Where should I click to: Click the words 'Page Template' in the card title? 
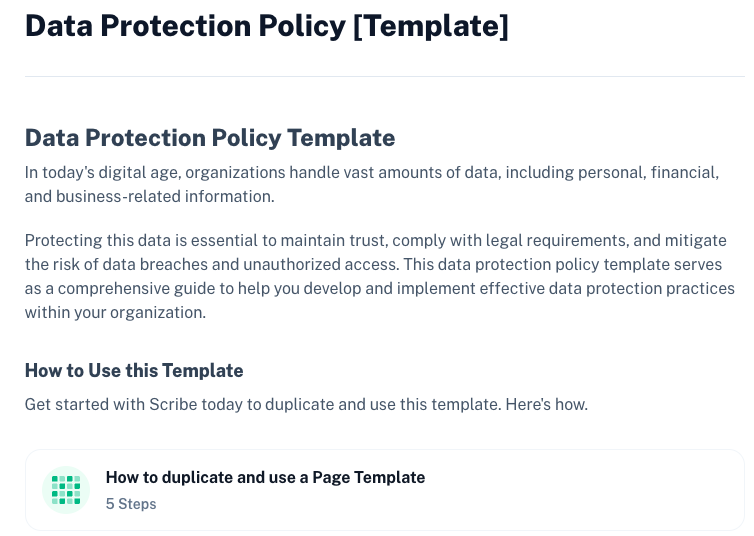click(x=369, y=477)
